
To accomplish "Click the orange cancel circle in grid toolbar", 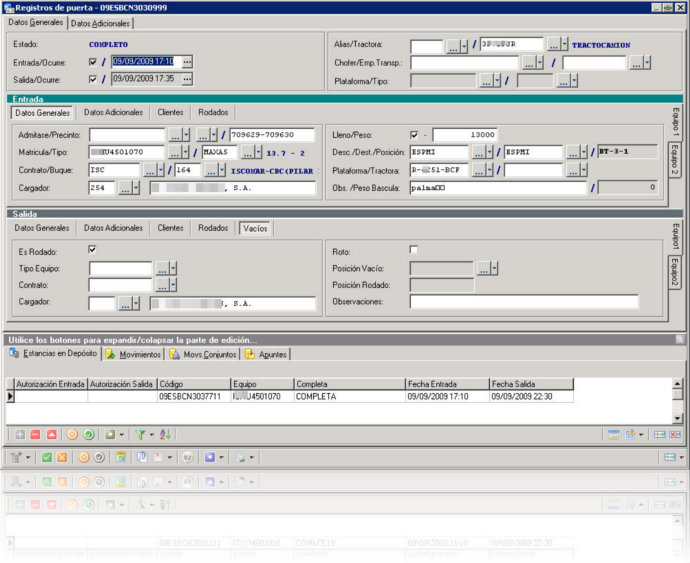I will (72, 435).
